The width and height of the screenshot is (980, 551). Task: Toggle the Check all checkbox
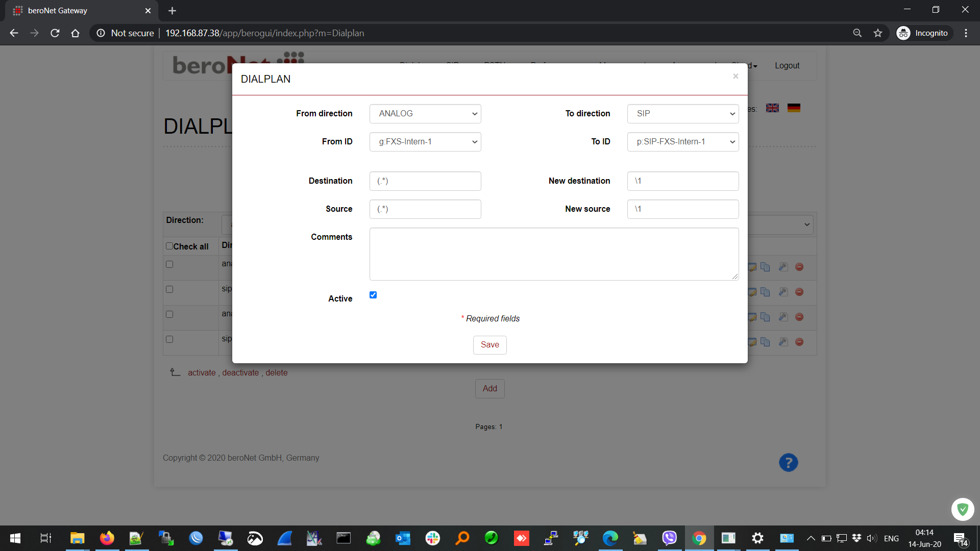point(169,246)
